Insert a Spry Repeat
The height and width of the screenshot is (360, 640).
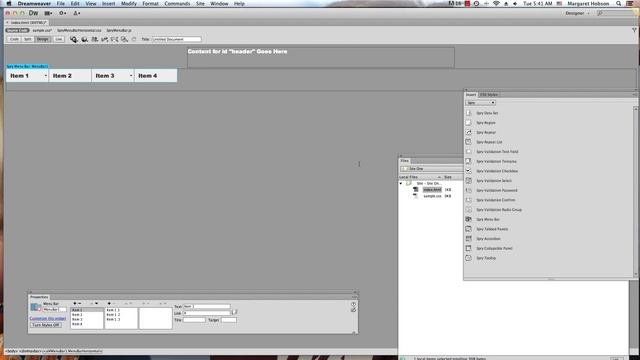tap(486, 133)
